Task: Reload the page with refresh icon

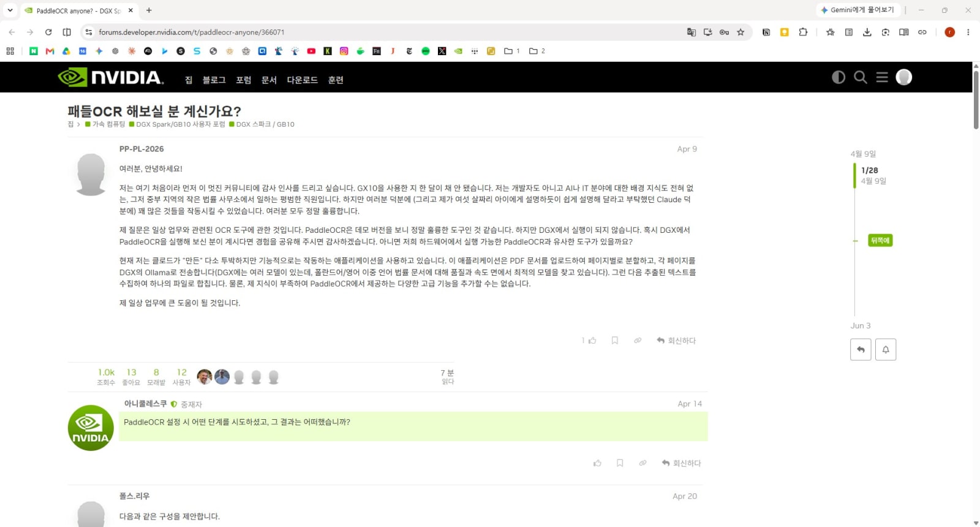Action: [48, 32]
